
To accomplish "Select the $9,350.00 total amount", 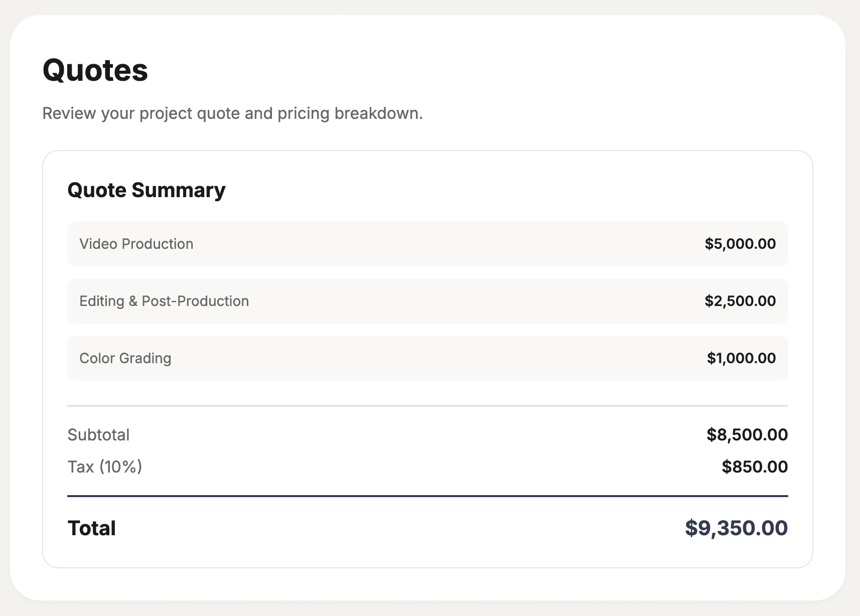I will pyautogui.click(x=736, y=528).
